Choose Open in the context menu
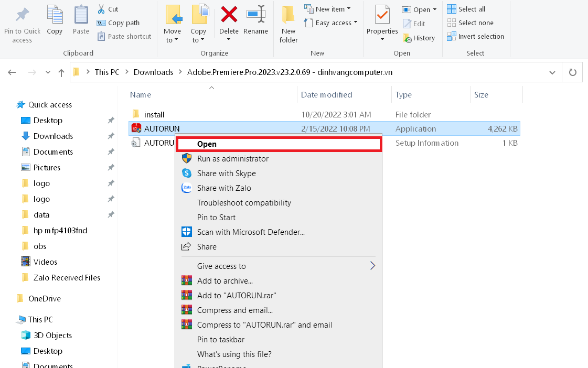Screen dimensions: 588x368 279,144
